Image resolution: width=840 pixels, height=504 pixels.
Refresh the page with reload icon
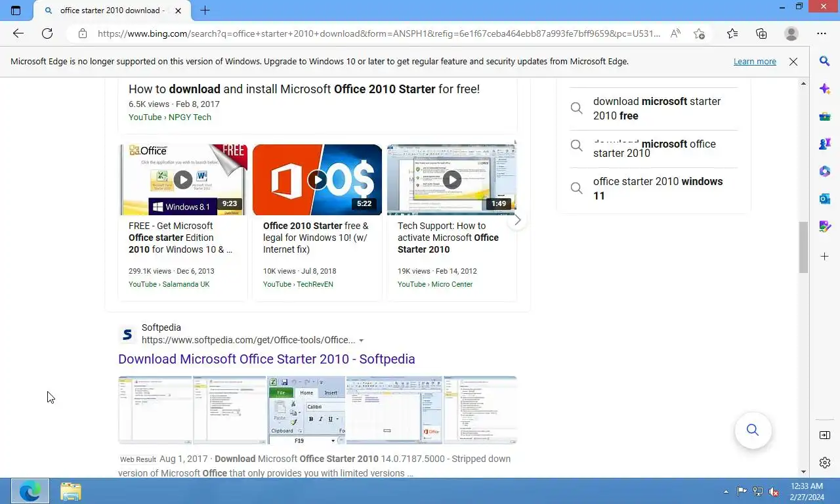47,33
